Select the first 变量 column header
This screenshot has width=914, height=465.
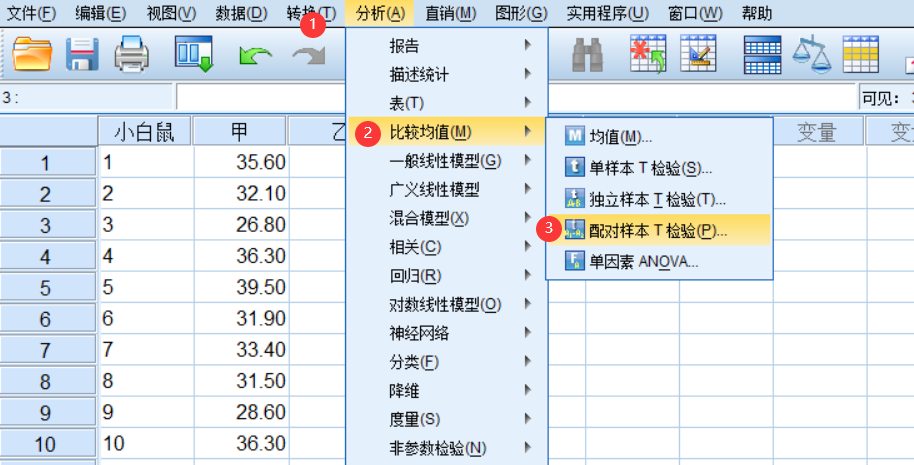[x=816, y=132]
